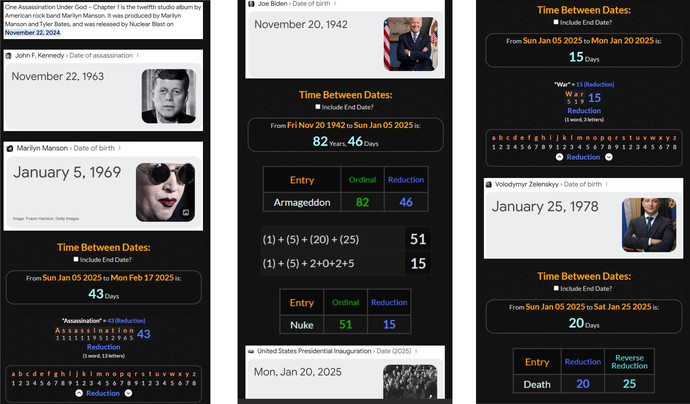Screen dimensions: 690x404
Task: Click Nuke's Ordinal value 51
Action: 345,325
